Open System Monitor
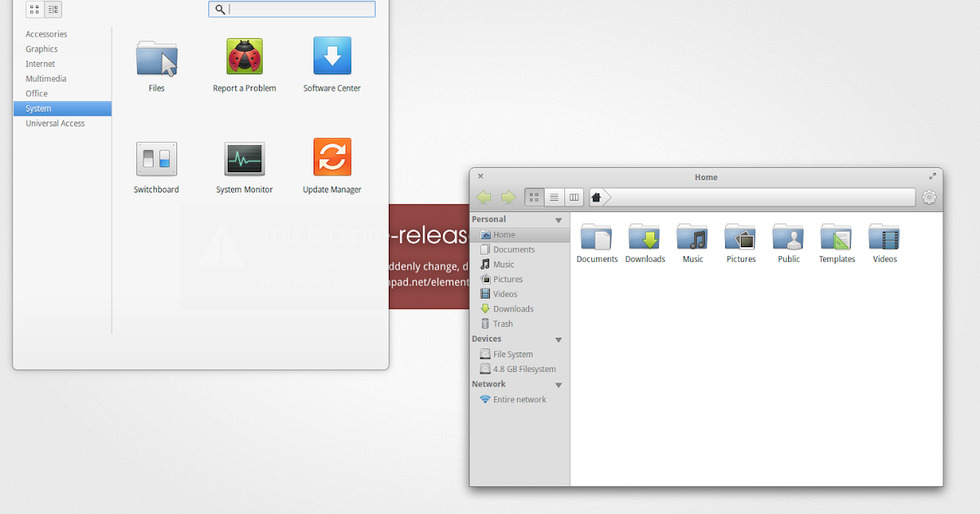The width and height of the screenshot is (980, 514). pyautogui.click(x=244, y=159)
